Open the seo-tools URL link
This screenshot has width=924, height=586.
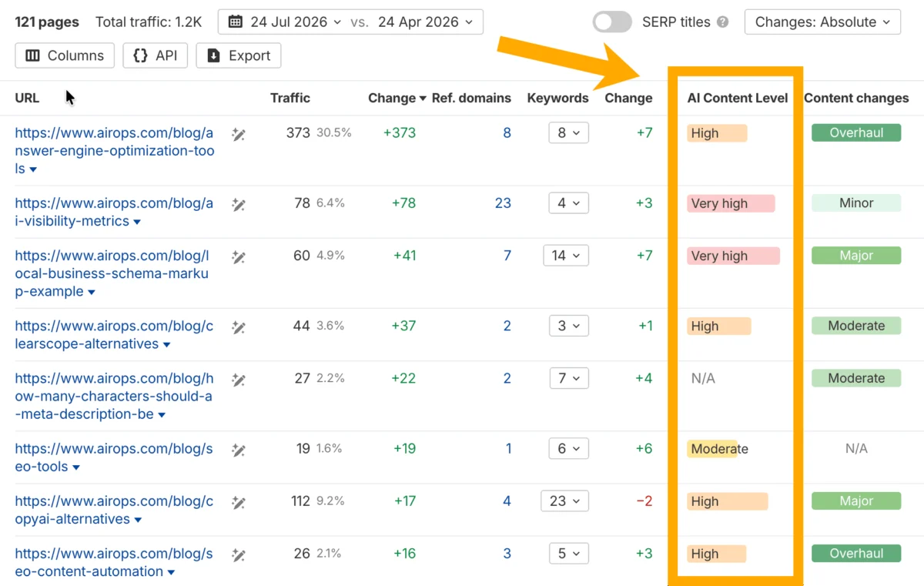115,457
